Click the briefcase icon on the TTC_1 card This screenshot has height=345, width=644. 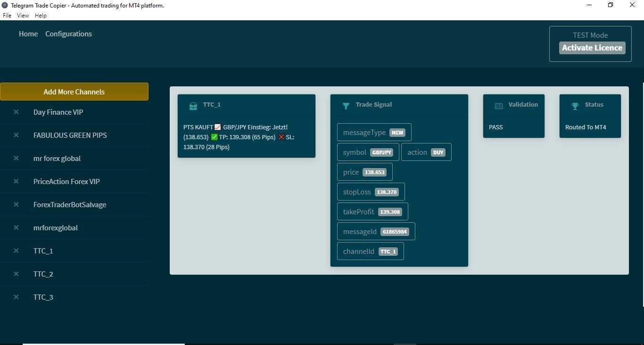pyautogui.click(x=193, y=106)
